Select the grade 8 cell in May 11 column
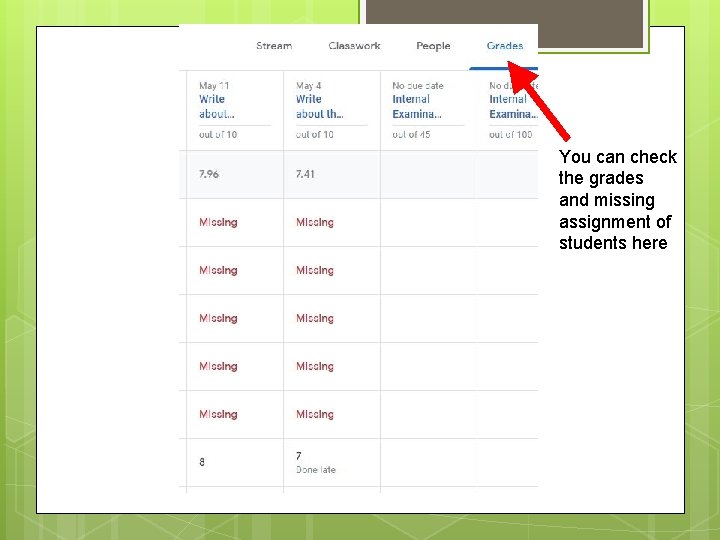This screenshot has height=540, width=720. click(x=235, y=462)
